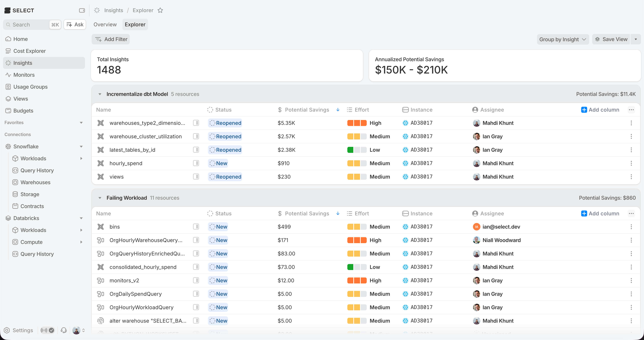Open side panel icon for views row

(196, 177)
